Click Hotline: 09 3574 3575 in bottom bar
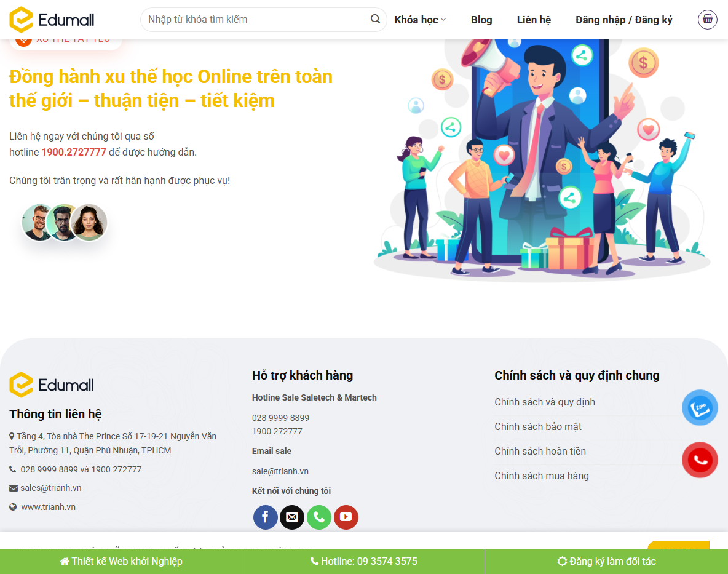728x574 pixels. [364, 561]
